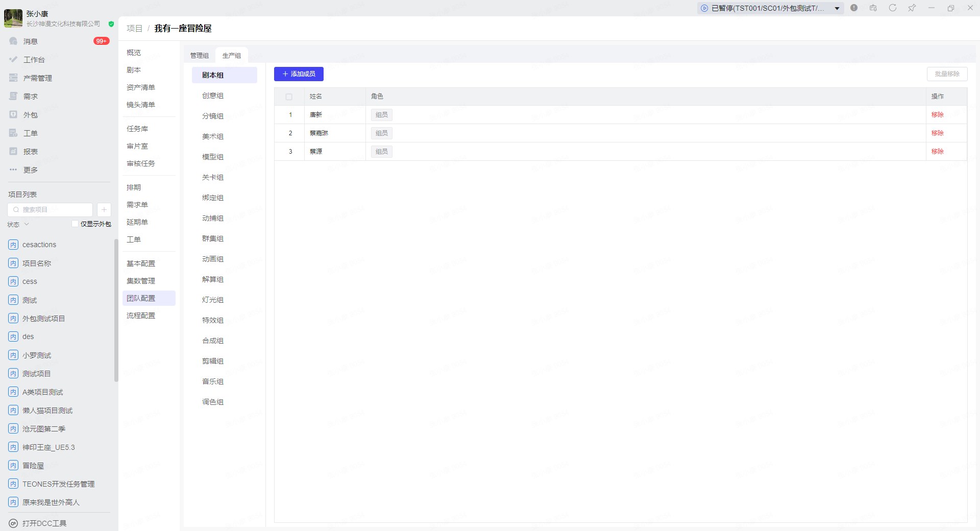Screen dimensions: 980x531
Task: Click the refresh icon in title bar
Action: 893,8
